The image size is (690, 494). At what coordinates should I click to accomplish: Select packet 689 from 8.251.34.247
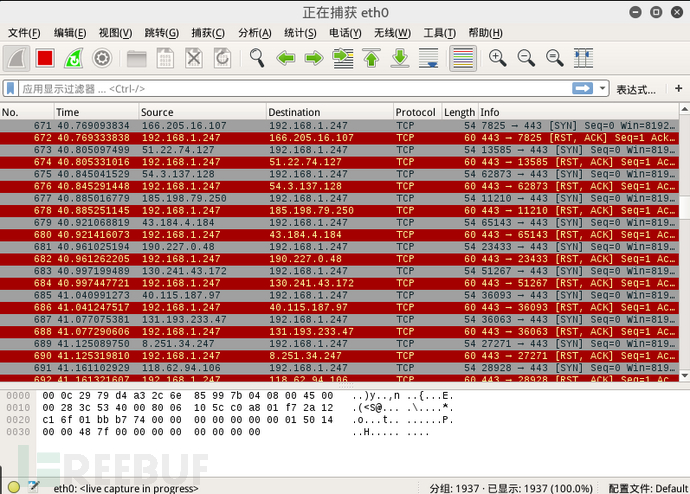339,344
